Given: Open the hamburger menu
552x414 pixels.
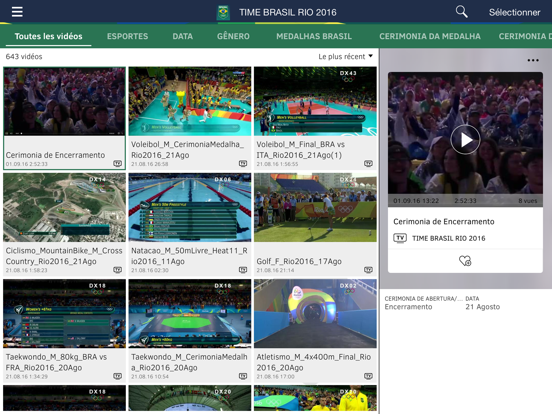Looking at the screenshot, I should coord(17,12).
